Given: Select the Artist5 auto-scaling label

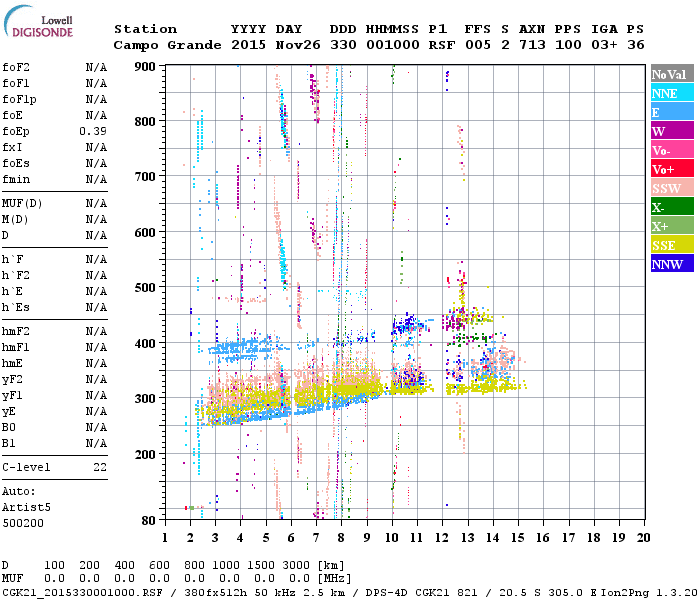Looking at the screenshot, I should pos(26,508).
